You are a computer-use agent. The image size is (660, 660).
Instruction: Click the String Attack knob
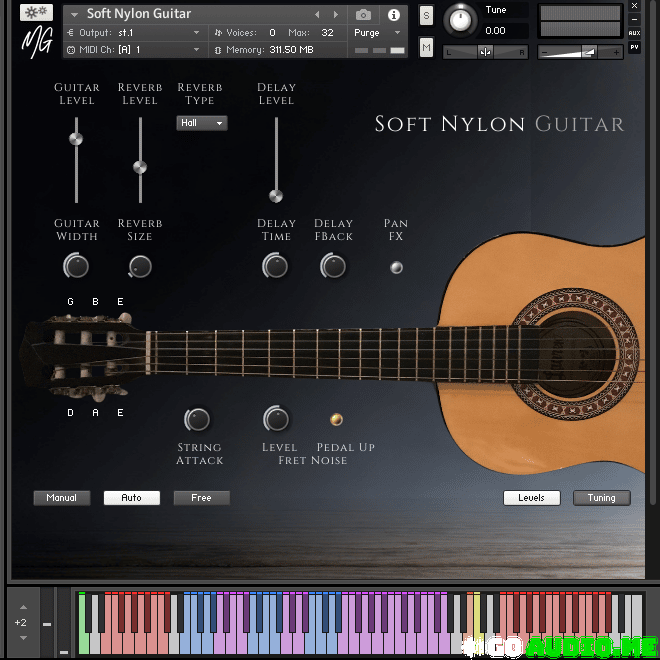199,419
